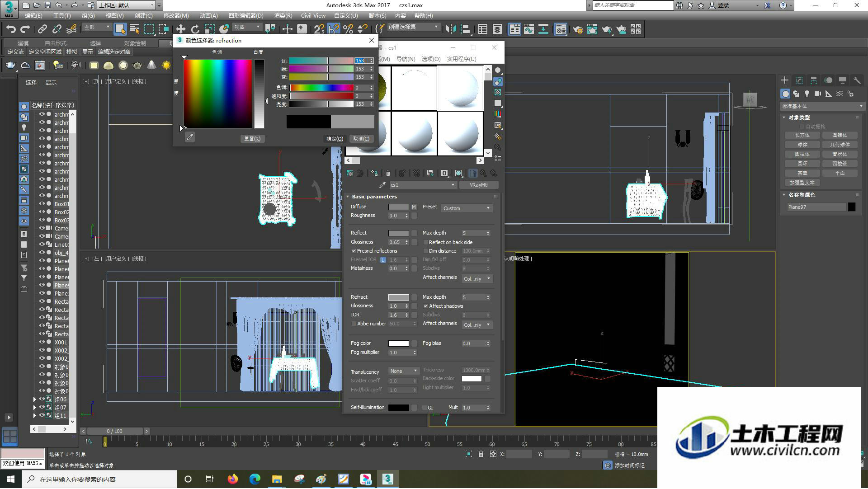The image size is (868, 489).
Task: Switch to the 自由形式 ribbon tab
Action: point(56,43)
